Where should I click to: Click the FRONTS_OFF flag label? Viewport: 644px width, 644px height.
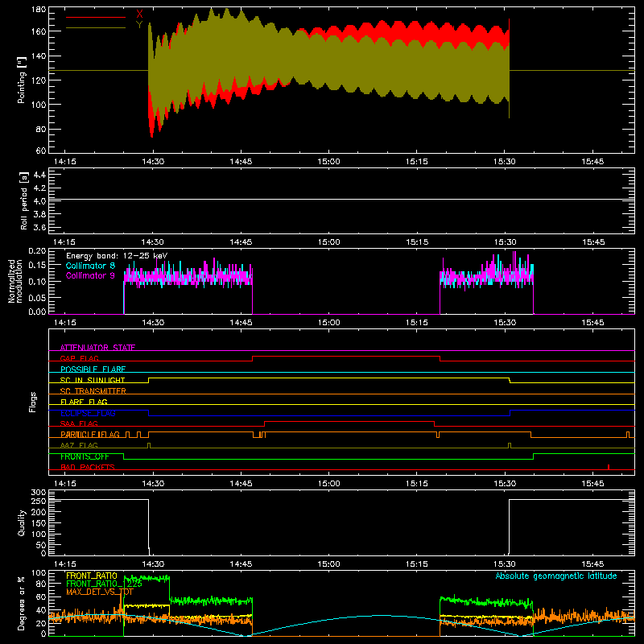(x=85, y=456)
